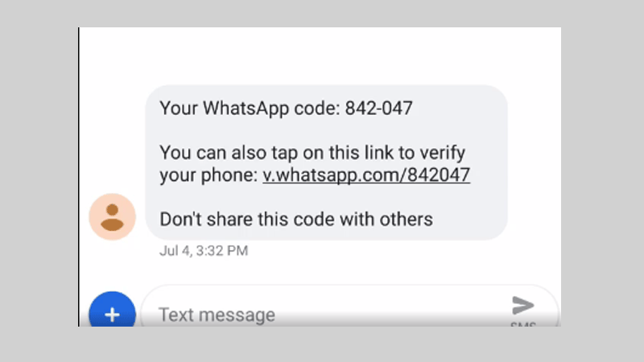Click the "your phone:" text before link

coord(208,175)
